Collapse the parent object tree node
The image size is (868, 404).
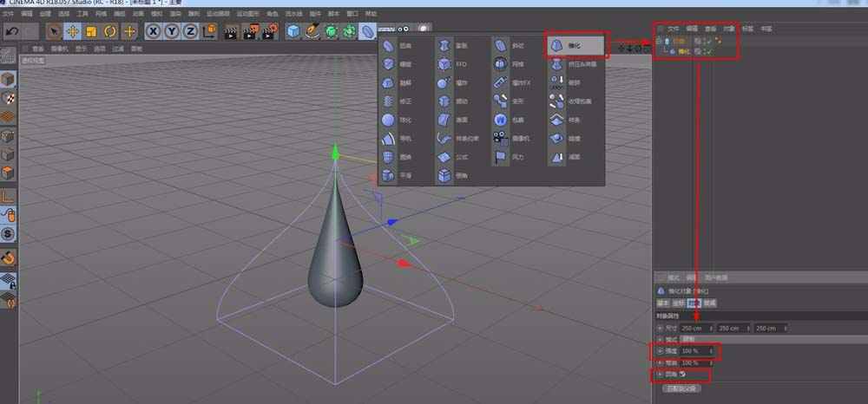[x=660, y=41]
